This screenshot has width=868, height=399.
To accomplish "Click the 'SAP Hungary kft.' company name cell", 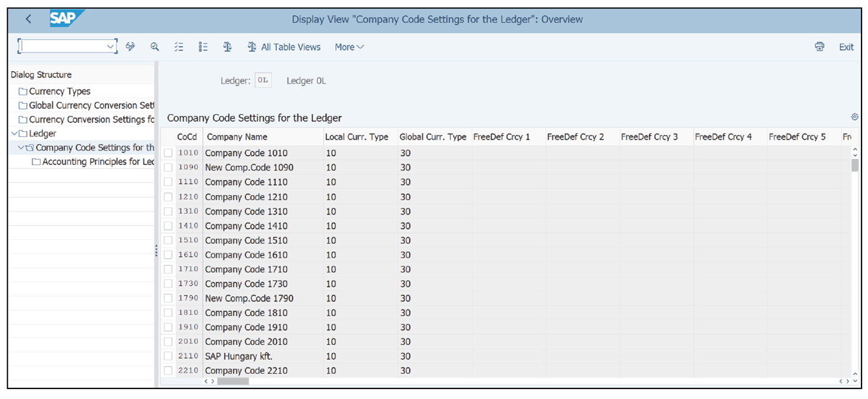I will tap(263, 356).
